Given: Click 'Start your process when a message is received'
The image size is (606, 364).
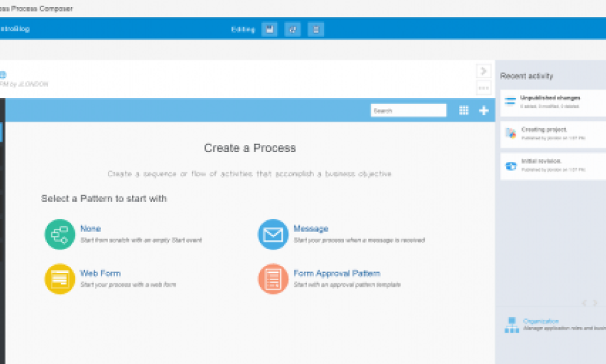Looking at the screenshot, I should pyautogui.click(x=360, y=240).
